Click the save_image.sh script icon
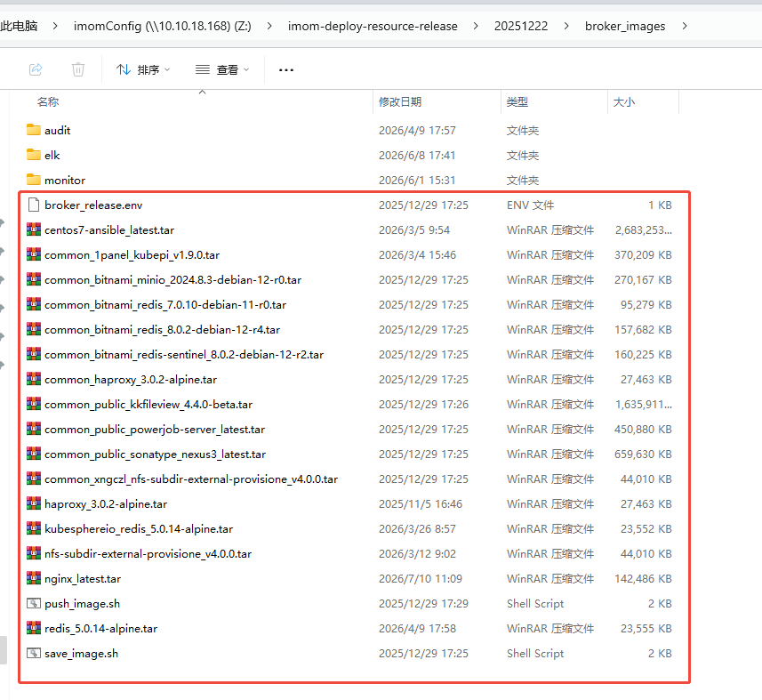The image size is (762, 700). pyautogui.click(x=34, y=653)
